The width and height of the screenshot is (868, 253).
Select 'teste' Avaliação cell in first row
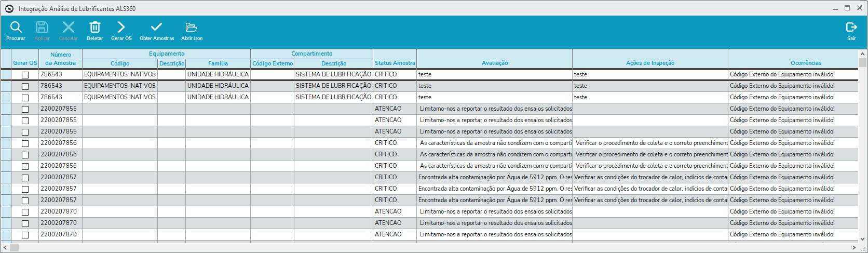(495, 74)
